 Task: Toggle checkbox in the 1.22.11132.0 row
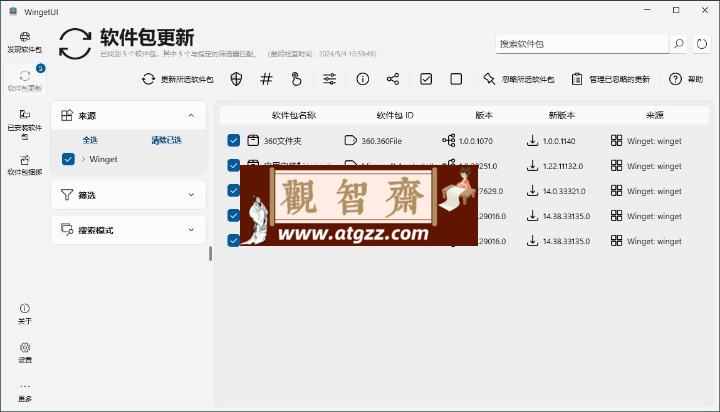click(234, 165)
